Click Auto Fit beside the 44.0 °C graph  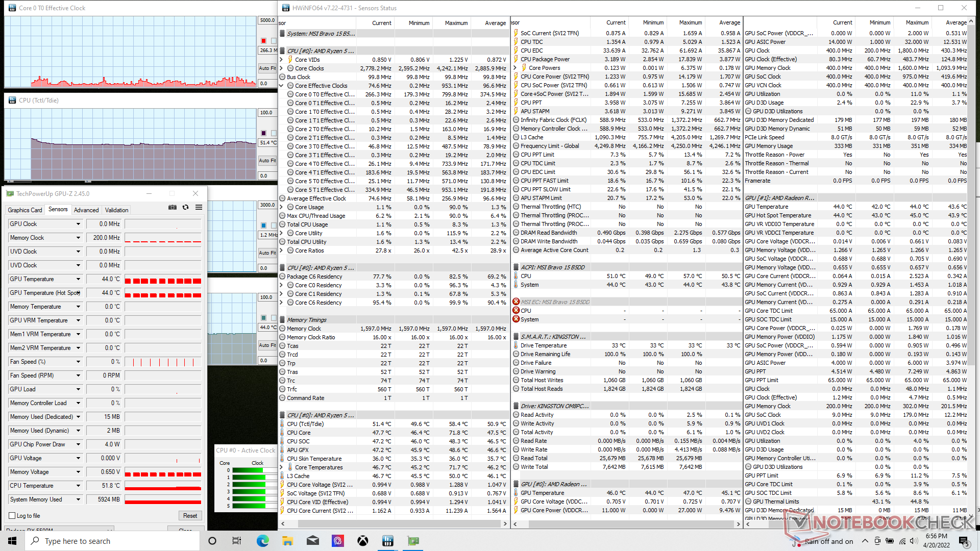(267, 345)
